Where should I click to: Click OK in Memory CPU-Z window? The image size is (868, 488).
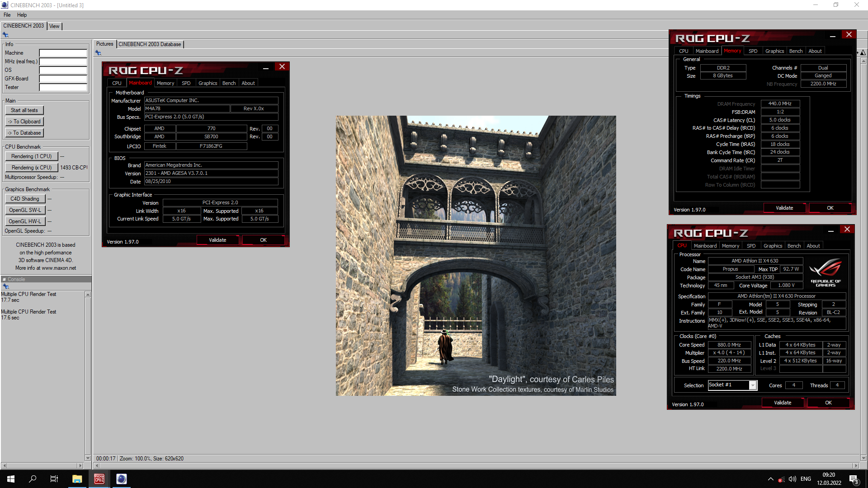pyautogui.click(x=830, y=208)
